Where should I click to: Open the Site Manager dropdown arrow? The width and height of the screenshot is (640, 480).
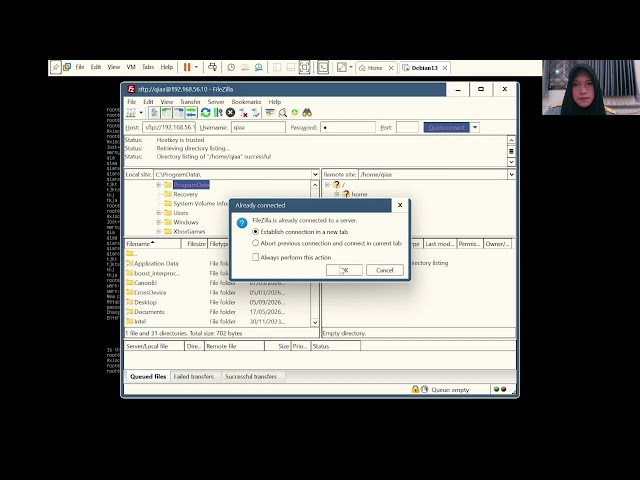coord(141,113)
